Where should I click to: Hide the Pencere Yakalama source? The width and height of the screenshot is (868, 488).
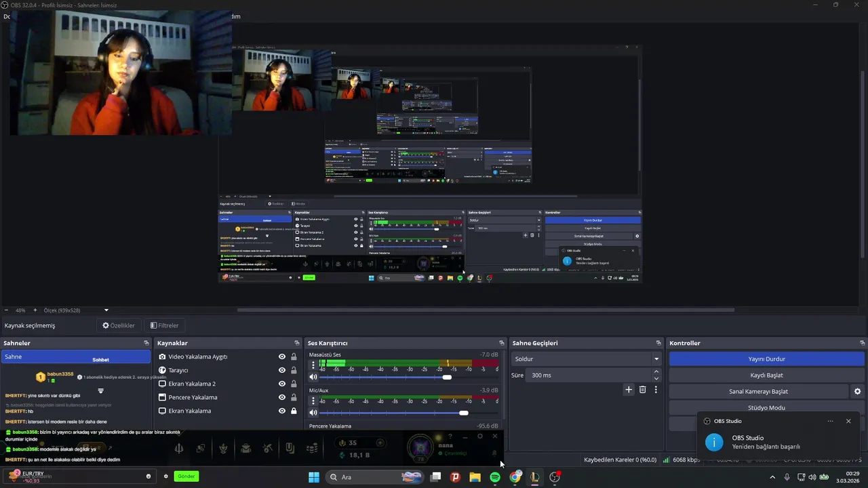coord(282,397)
